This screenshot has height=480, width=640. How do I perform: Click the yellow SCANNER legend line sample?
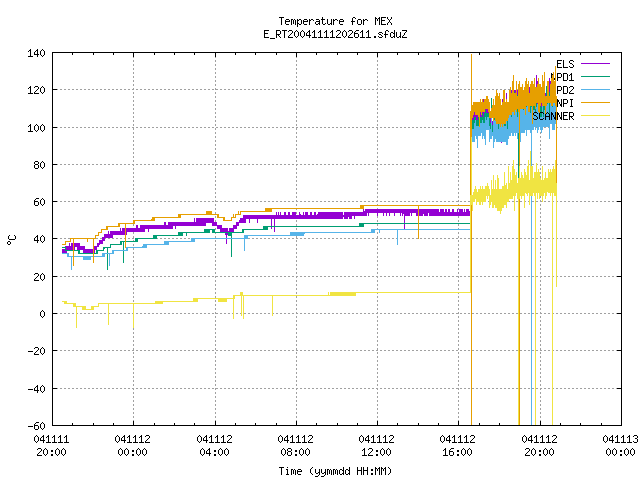(595, 116)
